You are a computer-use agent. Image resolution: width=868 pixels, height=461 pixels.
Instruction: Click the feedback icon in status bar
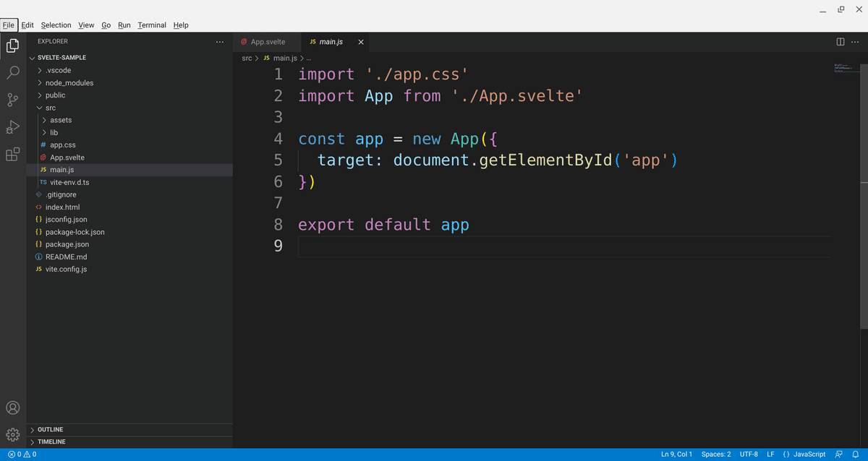839,454
